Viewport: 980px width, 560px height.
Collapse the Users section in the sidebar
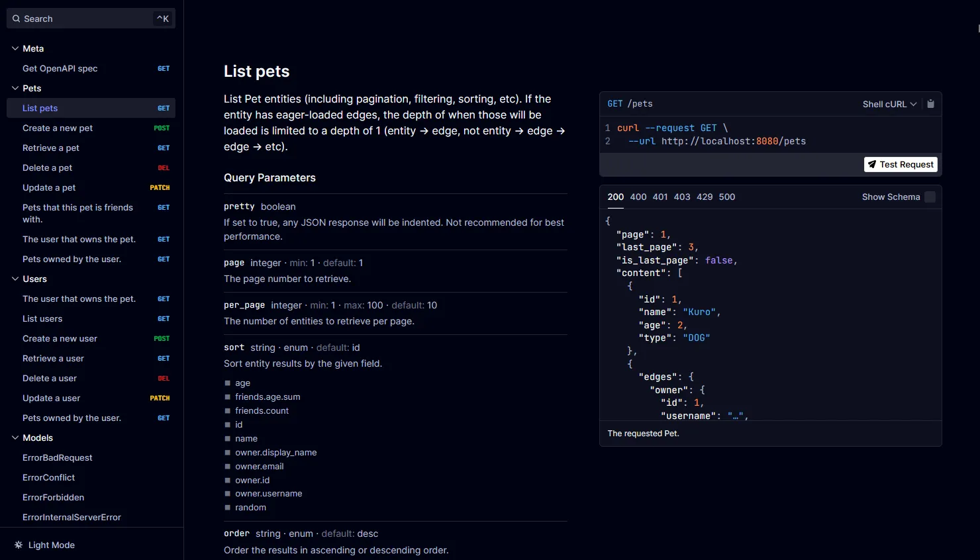(15, 279)
